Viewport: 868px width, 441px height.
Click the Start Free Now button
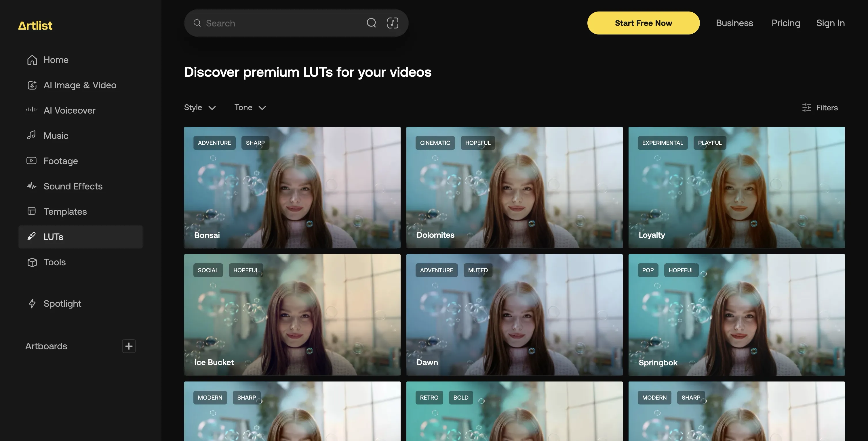coord(643,23)
